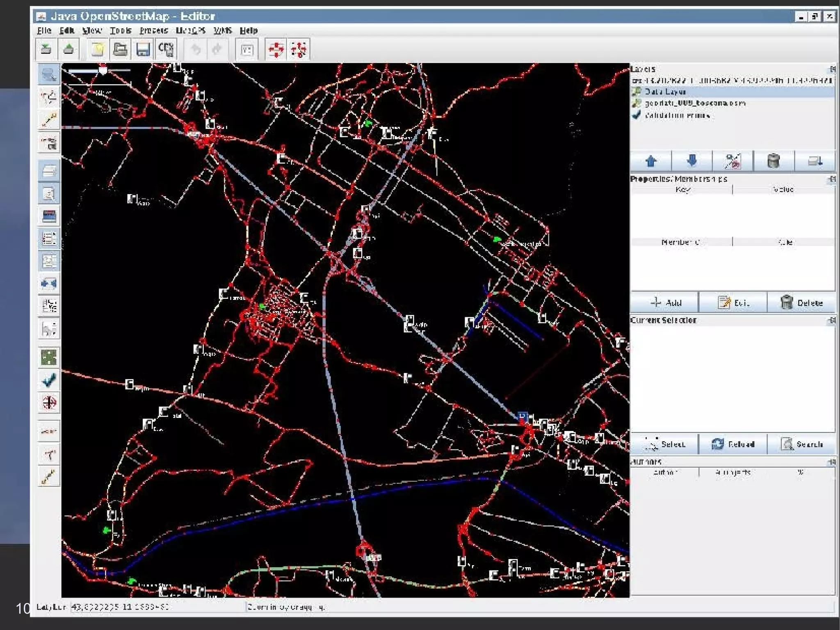Click the Save file floppy disk icon

point(143,50)
